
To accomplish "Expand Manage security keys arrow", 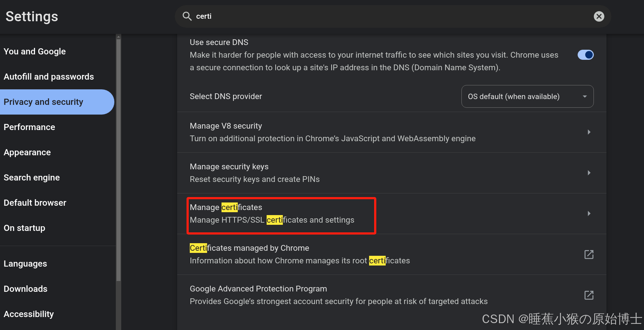I will pos(589,173).
